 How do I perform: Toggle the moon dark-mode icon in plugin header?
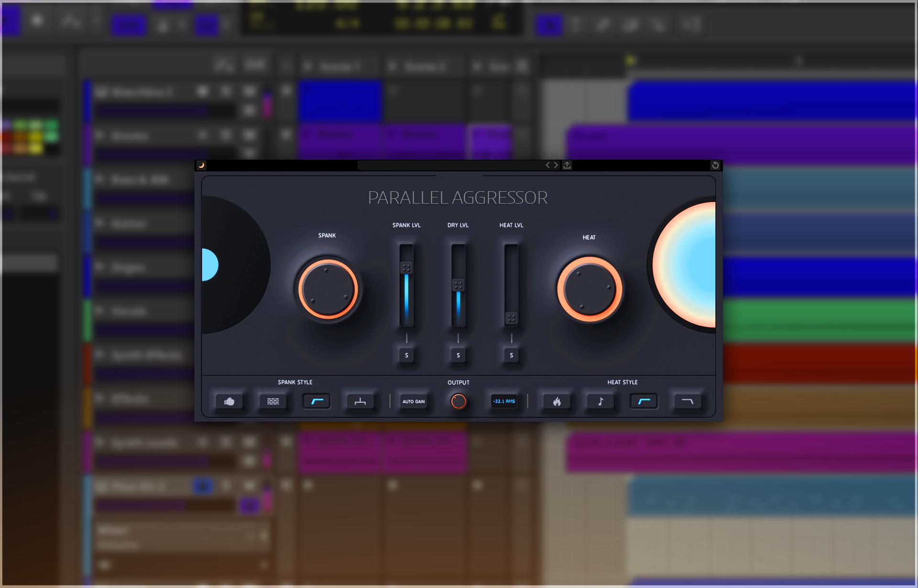[201, 165]
